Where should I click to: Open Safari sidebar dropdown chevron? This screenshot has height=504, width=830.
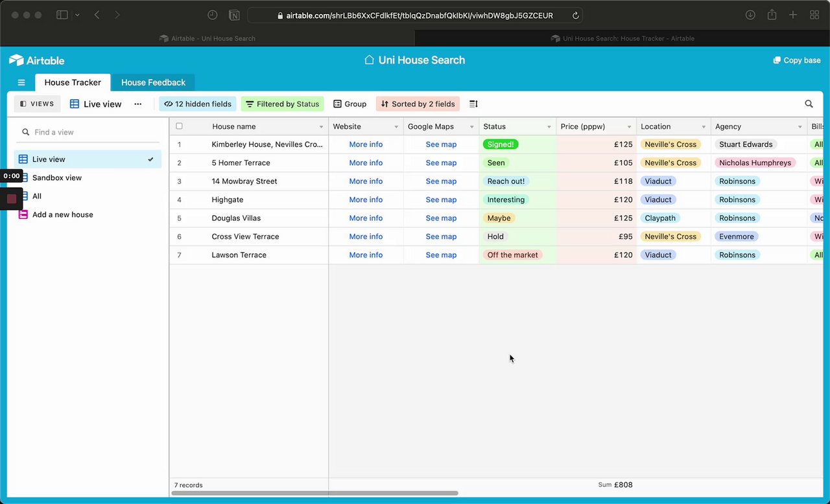pos(77,15)
